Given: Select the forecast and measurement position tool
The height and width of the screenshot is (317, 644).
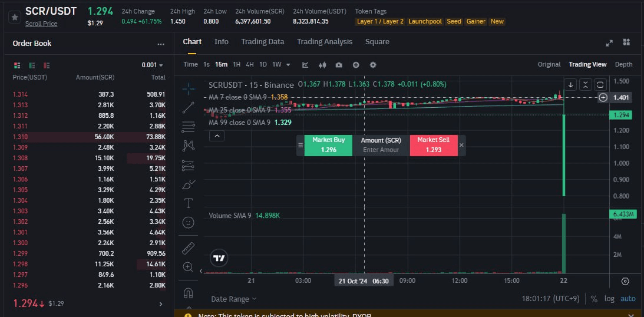Looking at the screenshot, I should pyautogui.click(x=189, y=165).
